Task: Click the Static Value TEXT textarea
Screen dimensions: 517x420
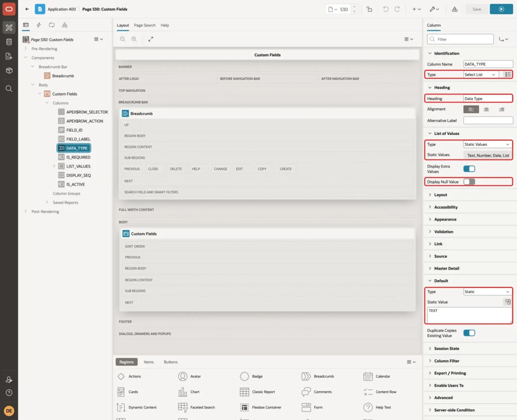Action: [470, 316]
